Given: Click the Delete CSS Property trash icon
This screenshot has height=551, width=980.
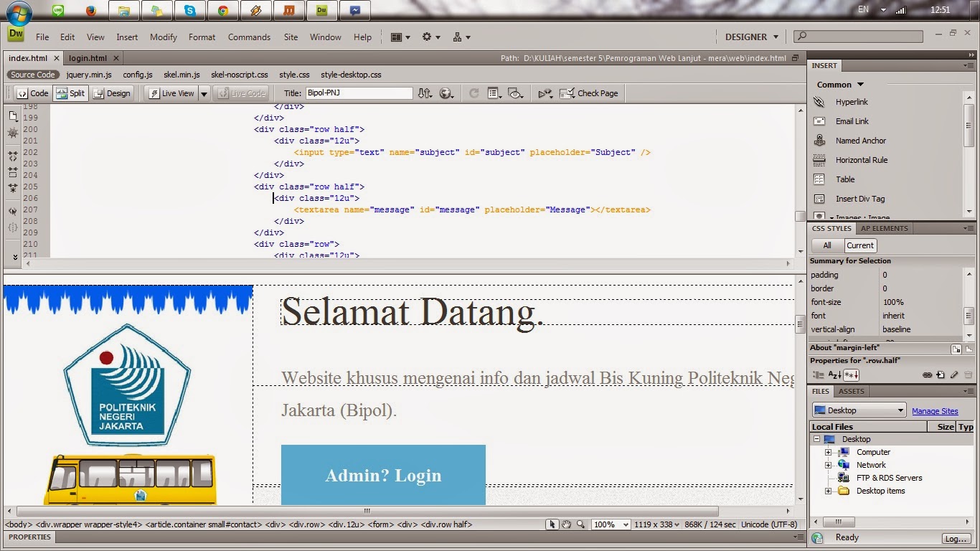Looking at the screenshot, I should click(968, 375).
